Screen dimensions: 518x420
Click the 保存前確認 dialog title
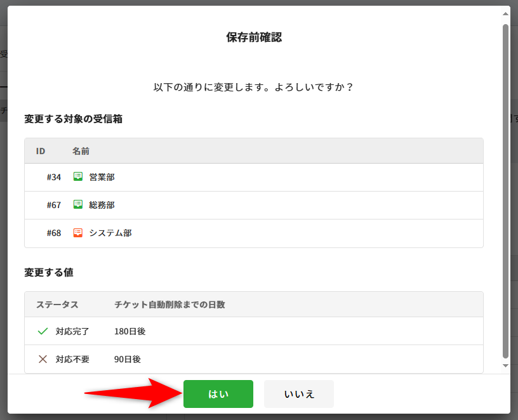click(254, 37)
